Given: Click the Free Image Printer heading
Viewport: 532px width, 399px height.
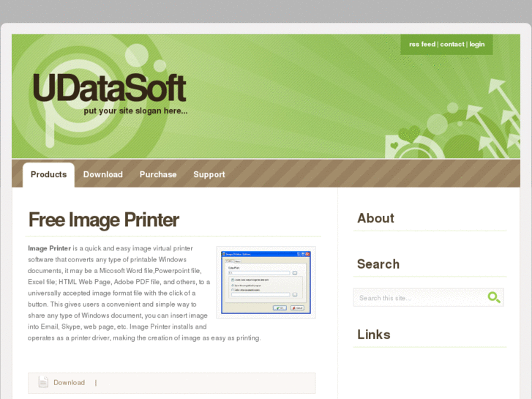Looking at the screenshot, I should click(103, 220).
